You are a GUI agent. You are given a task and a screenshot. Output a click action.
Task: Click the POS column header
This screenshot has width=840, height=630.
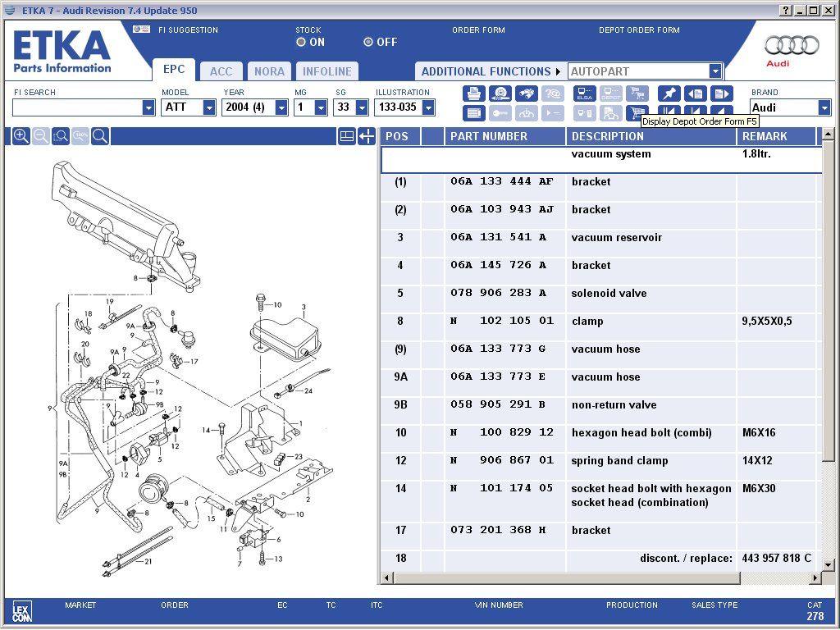(x=400, y=136)
